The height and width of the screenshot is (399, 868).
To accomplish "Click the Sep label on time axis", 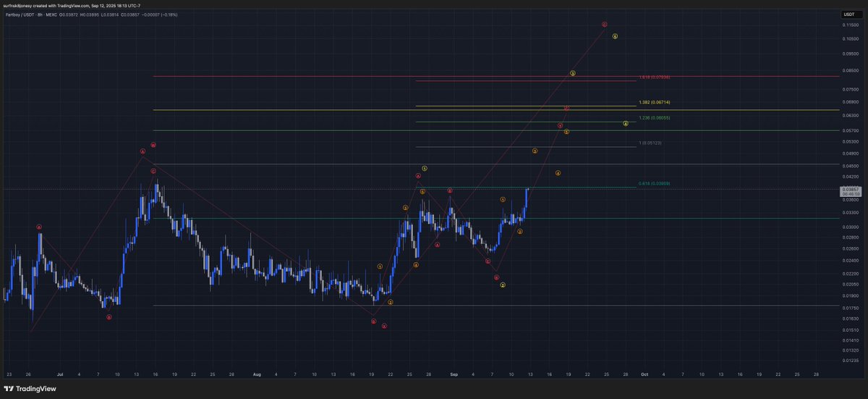I will [x=454, y=374].
